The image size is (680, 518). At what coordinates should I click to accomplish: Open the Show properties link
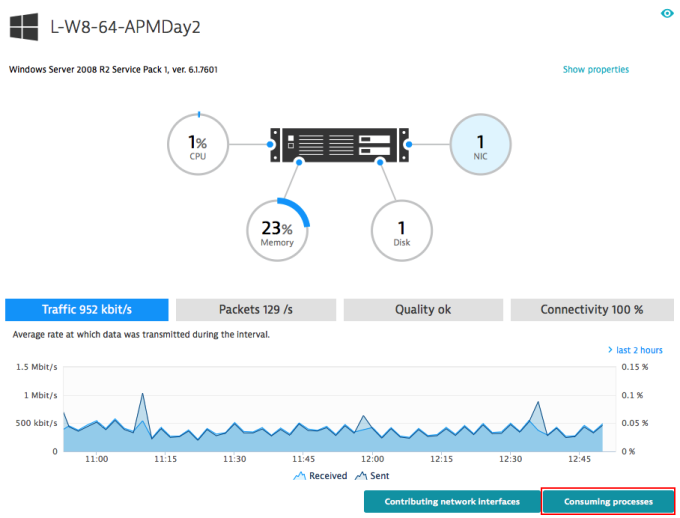pos(595,69)
